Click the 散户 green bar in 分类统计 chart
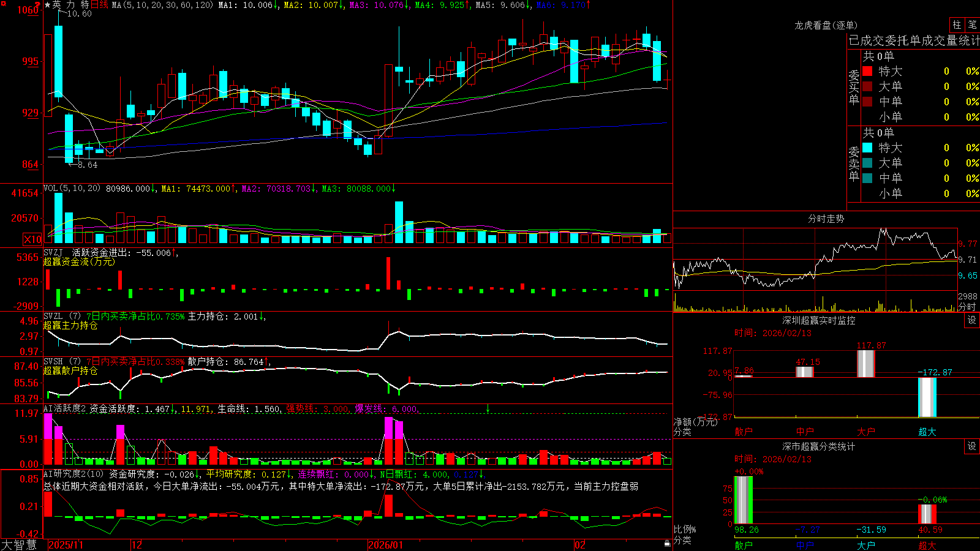Image resolution: width=980 pixels, height=551 pixels. click(x=744, y=500)
